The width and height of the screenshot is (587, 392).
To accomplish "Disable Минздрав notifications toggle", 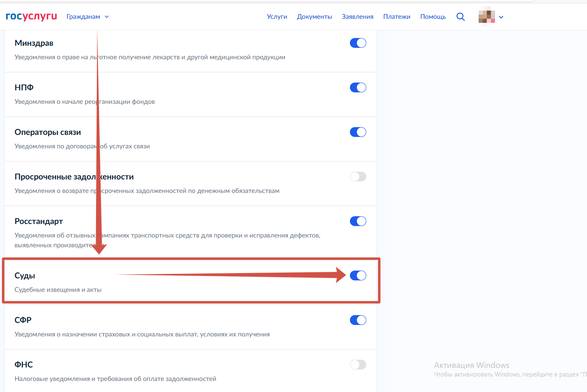I will pos(358,43).
